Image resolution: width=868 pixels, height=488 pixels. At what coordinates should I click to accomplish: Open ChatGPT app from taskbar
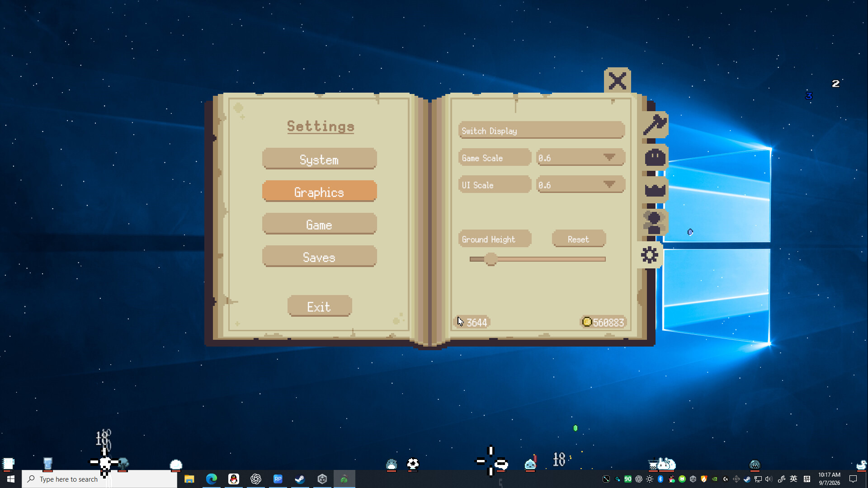pyautogui.click(x=255, y=479)
